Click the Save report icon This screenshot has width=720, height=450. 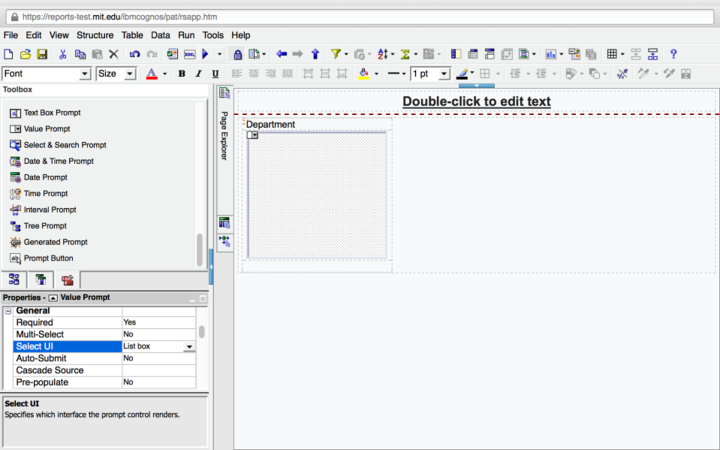(x=42, y=54)
